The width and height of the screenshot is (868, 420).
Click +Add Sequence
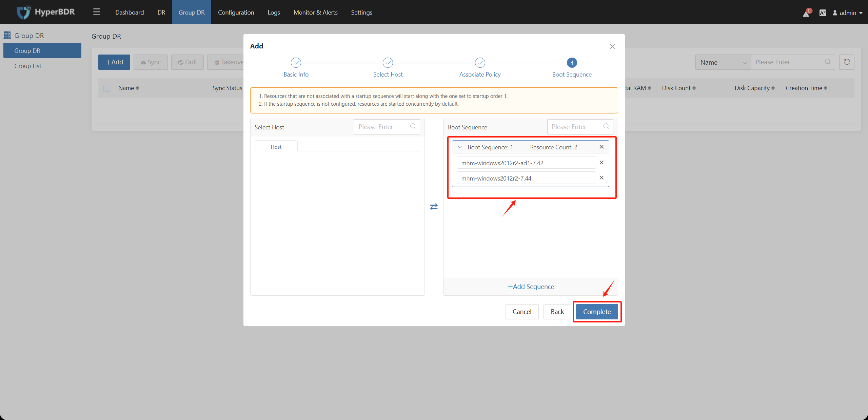pyautogui.click(x=531, y=287)
